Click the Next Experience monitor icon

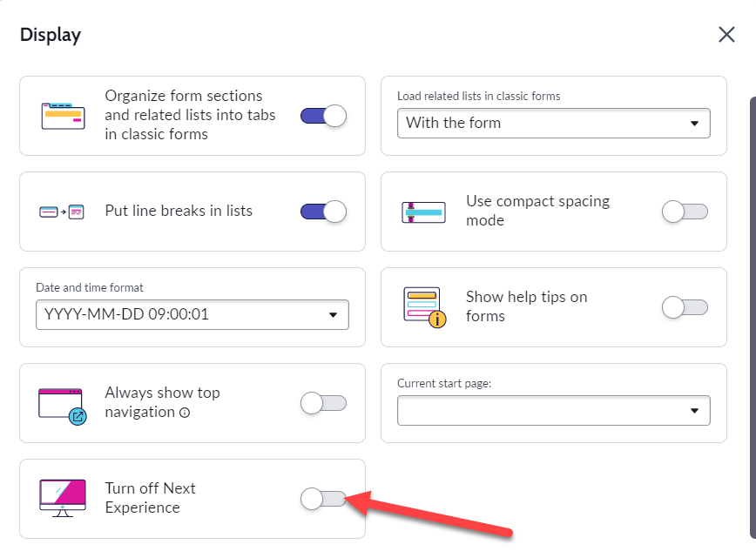63,498
